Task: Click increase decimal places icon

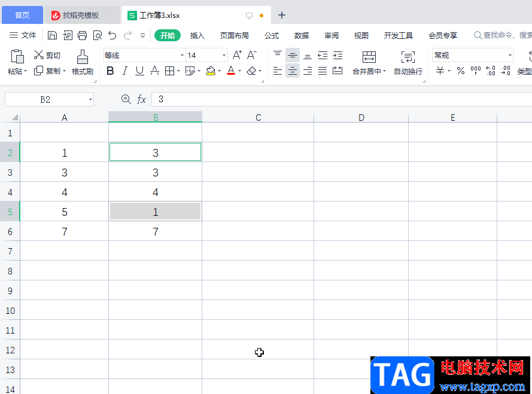Action: [x=491, y=71]
